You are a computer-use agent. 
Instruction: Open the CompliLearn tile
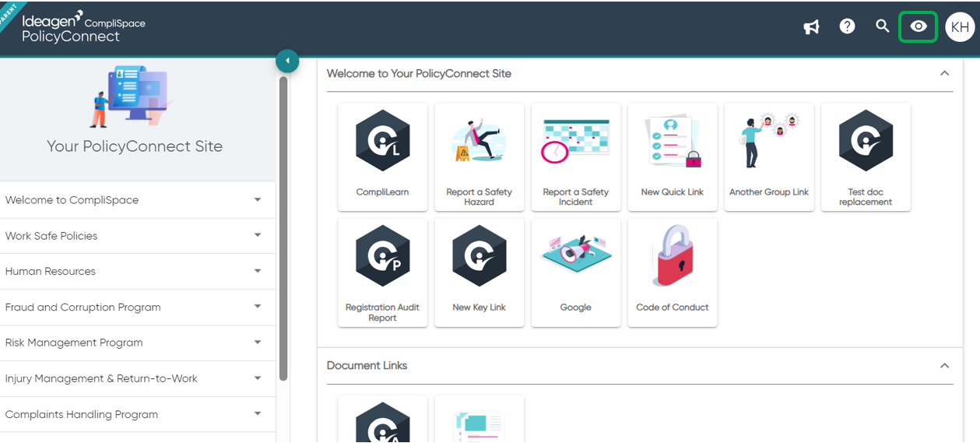click(382, 156)
